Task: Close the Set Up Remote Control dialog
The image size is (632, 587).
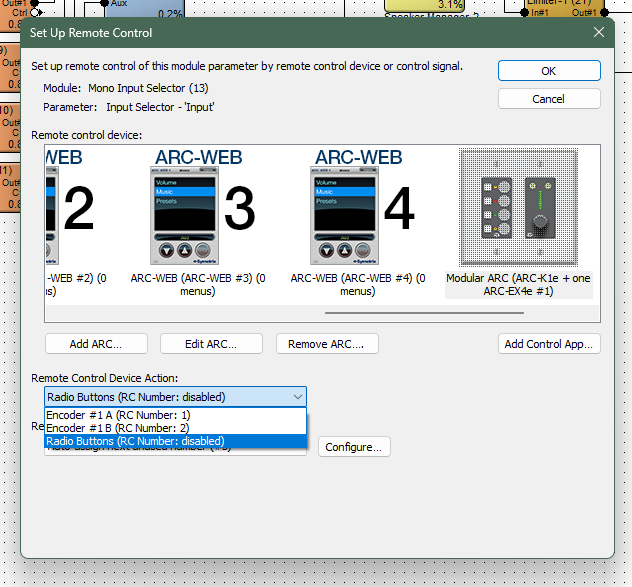Action: pos(599,32)
